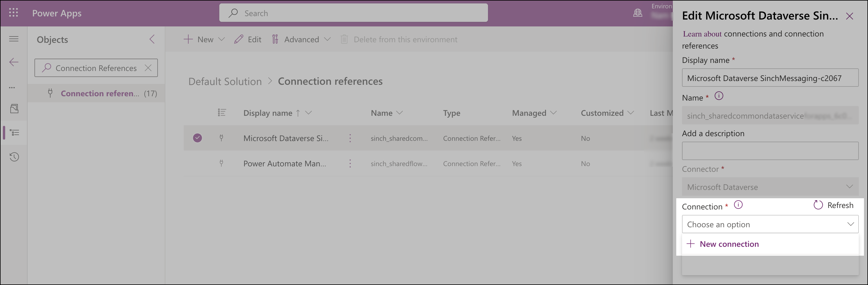Go back using the left arrow icon
Viewport: 868px width, 285px height.
14,62
